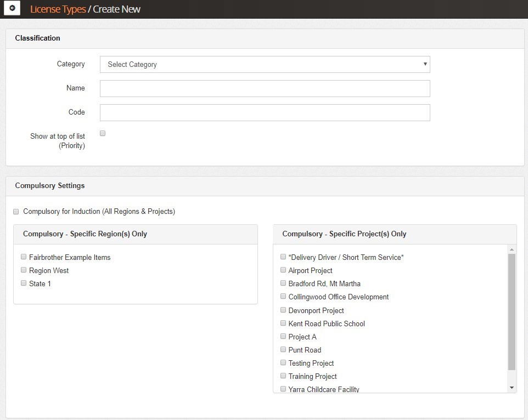Open the Select Category dropdown
Image resolution: width=528 pixels, height=420 pixels.
pos(265,64)
